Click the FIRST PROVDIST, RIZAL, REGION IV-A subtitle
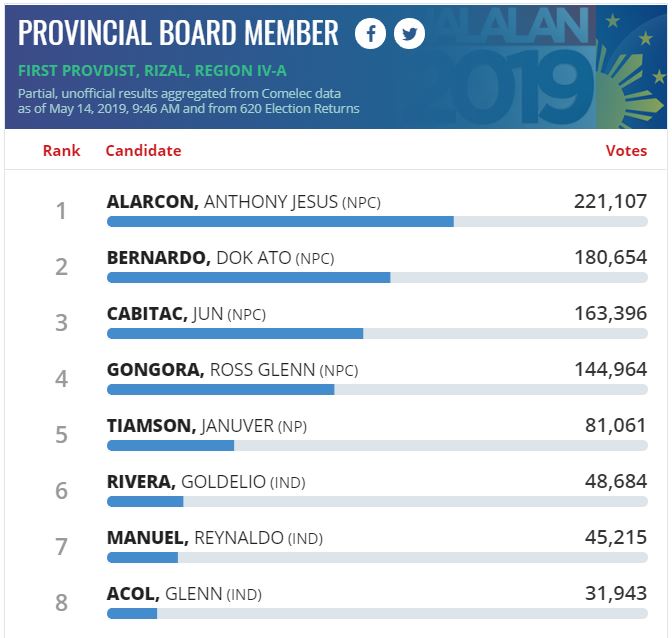The height and width of the screenshot is (638, 672). coord(152,71)
